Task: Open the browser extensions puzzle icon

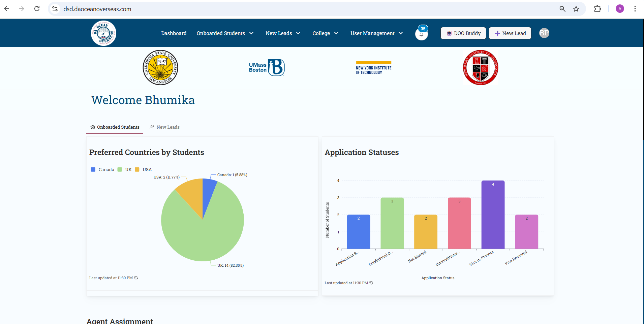Action: (597, 9)
